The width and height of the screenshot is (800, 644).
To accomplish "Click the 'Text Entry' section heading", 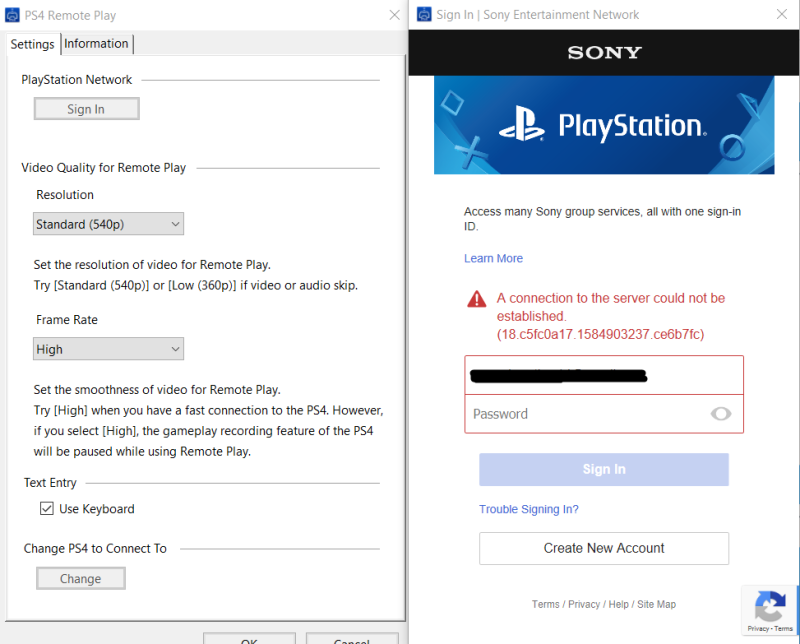I will [50, 483].
